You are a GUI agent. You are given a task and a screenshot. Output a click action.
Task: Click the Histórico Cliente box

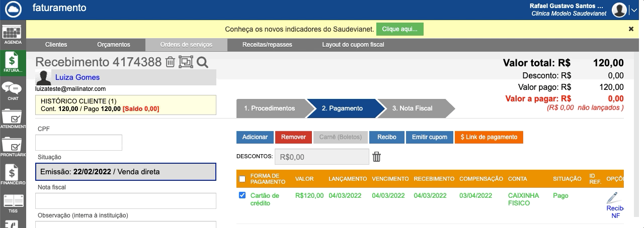click(x=126, y=104)
